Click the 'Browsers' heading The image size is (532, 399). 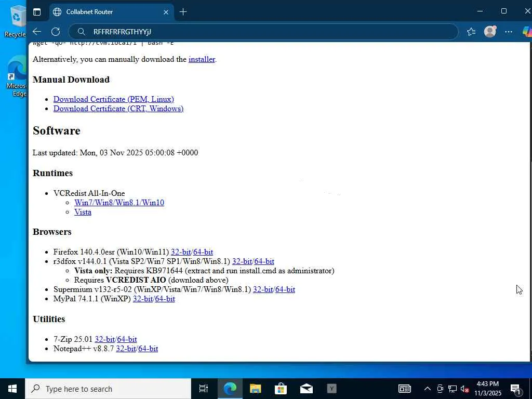point(52,232)
